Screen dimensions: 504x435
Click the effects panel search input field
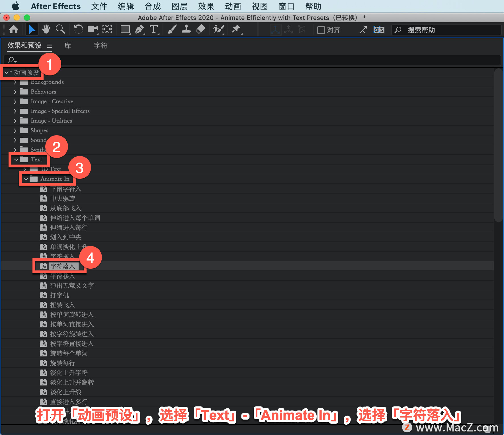click(252, 60)
